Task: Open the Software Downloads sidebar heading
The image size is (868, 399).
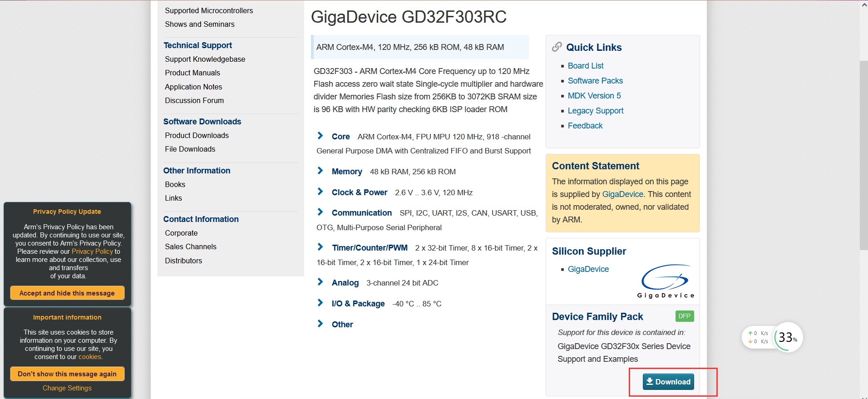Action: pyautogui.click(x=202, y=122)
